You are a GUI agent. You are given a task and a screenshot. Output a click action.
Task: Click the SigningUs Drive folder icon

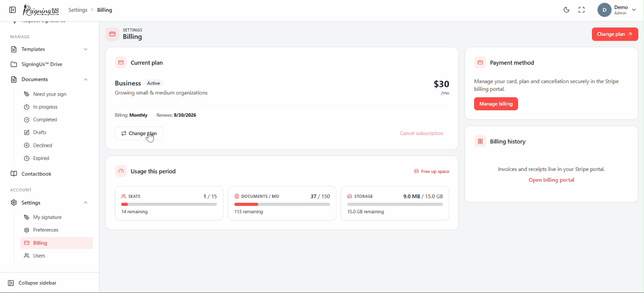(14, 64)
